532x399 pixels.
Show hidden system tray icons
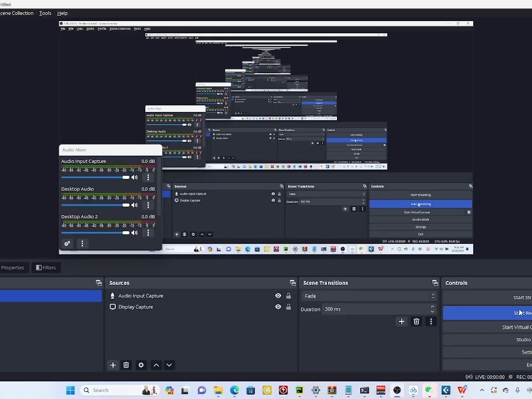(482, 390)
